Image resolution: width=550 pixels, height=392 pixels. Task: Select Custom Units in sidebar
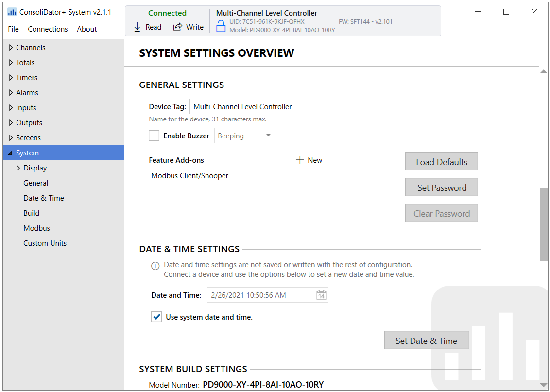click(45, 243)
